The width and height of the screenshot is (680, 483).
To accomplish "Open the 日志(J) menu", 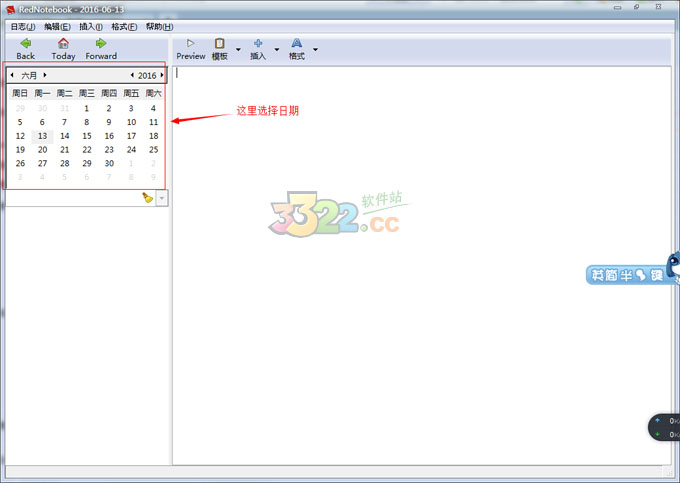I will click(23, 27).
